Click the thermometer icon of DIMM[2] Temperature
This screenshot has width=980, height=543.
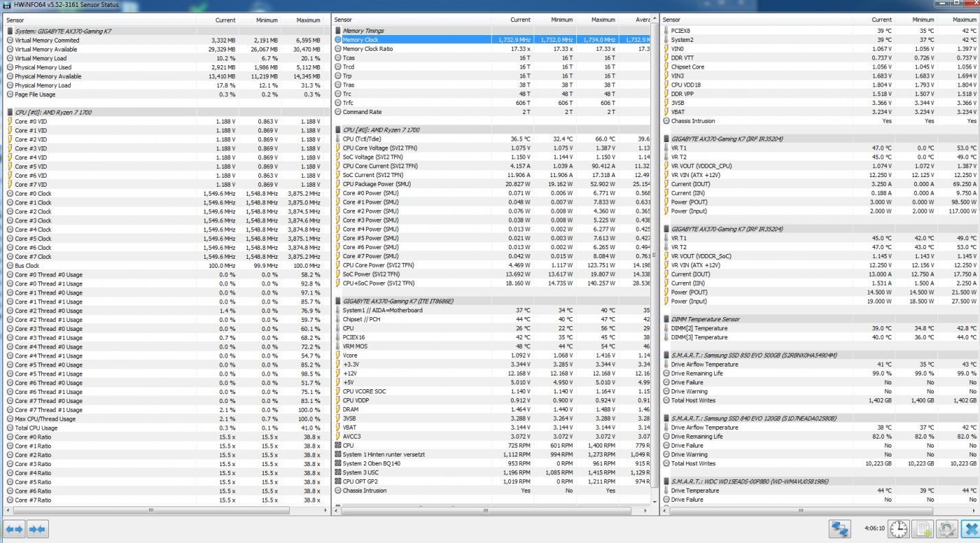coord(666,328)
